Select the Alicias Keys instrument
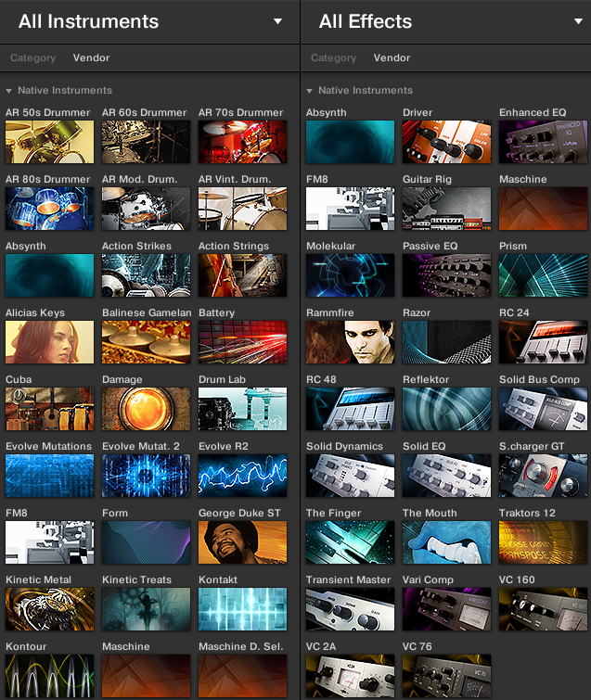The width and height of the screenshot is (591, 700). coord(49,342)
